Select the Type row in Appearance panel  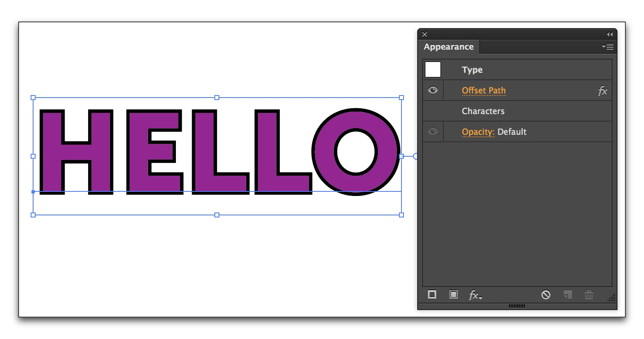coord(517,69)
